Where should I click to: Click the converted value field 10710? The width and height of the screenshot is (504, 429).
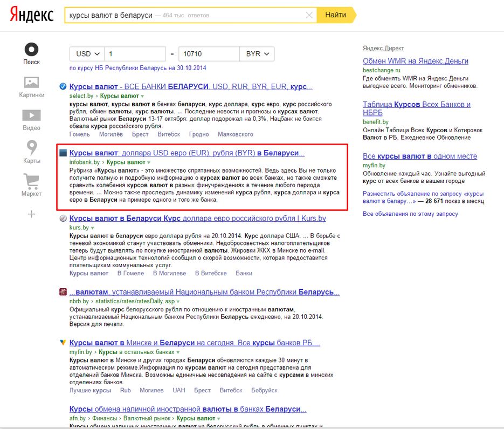point(209,54)
